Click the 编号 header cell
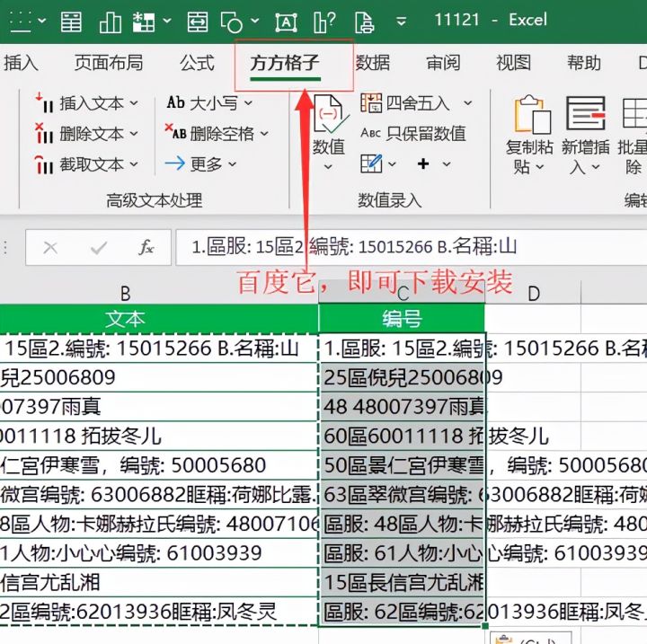 402,319
